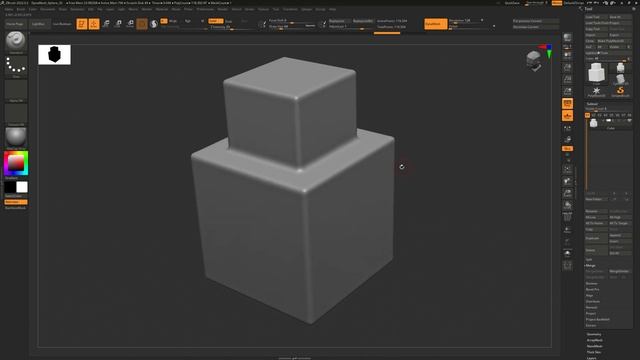Click the Xpose icon
This screenshot has width=640, height=360.
click(x=567, y=266)
